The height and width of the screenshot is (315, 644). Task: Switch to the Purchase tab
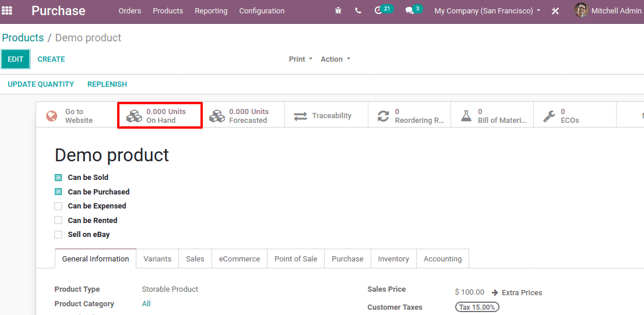coord(347,259)
